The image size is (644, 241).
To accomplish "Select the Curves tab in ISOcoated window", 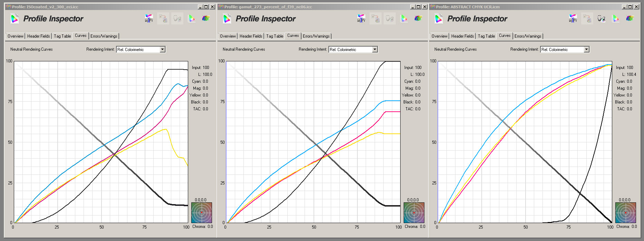I will pos(81,36).
